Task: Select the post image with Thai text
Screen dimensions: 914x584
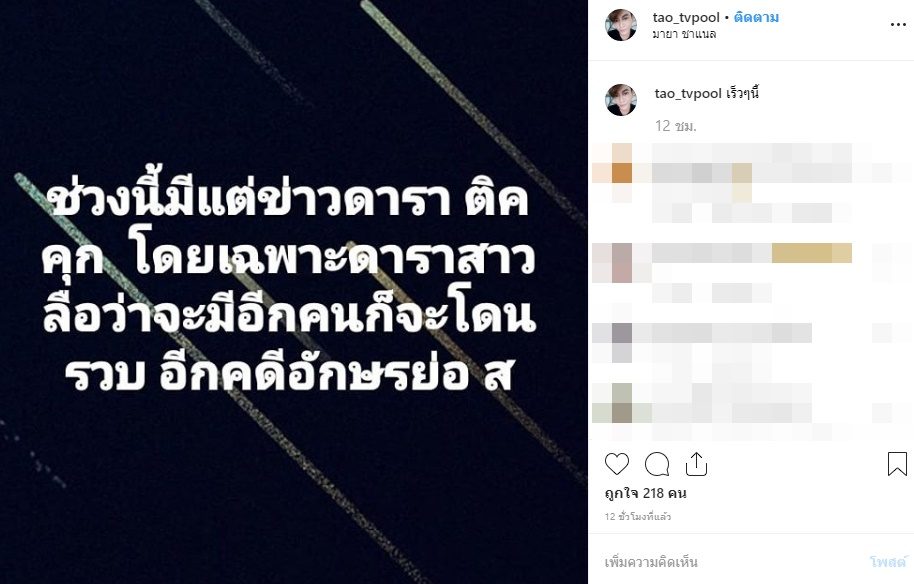Action: pyautogui.click(x=294, y=292)
